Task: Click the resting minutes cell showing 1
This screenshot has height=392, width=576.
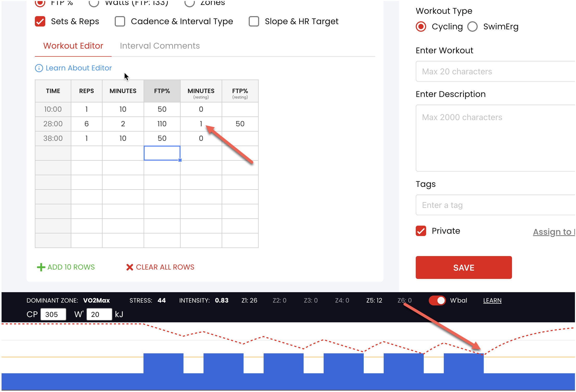Action: pos(201,124)
